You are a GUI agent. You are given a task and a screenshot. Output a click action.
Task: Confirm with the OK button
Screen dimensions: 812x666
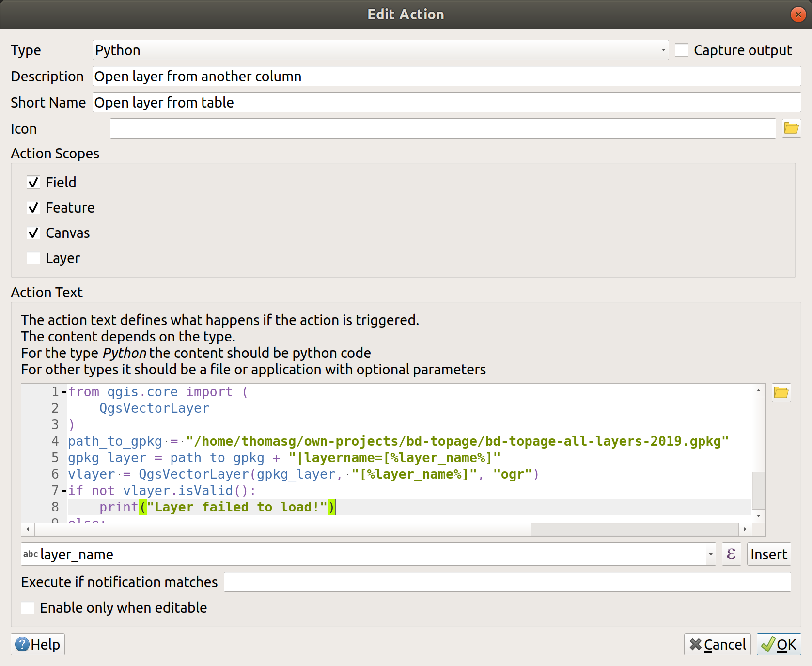point(779,644)
